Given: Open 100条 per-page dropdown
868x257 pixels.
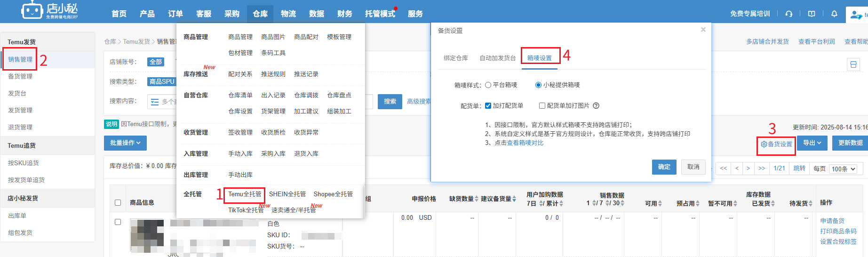Looking at the screenshot, I should (844, 169).
